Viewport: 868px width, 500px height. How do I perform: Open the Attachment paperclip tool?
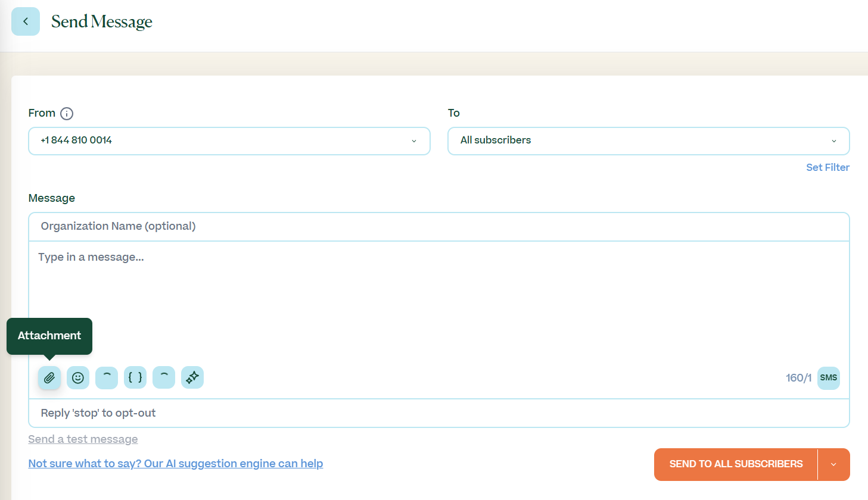coord(49,377)
